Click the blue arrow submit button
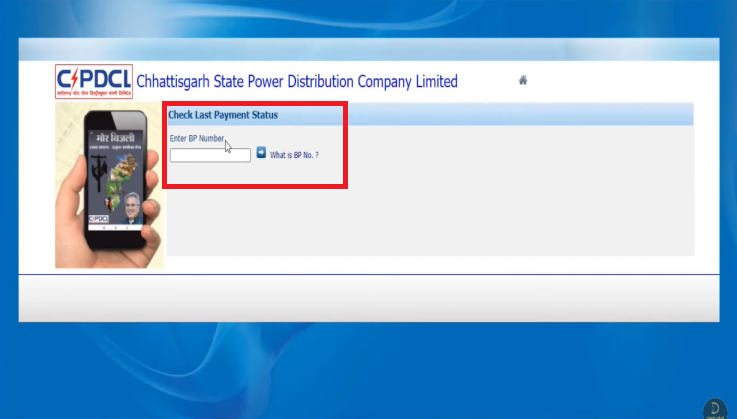Viewport: 737px width, 419px height. (261, 153)
